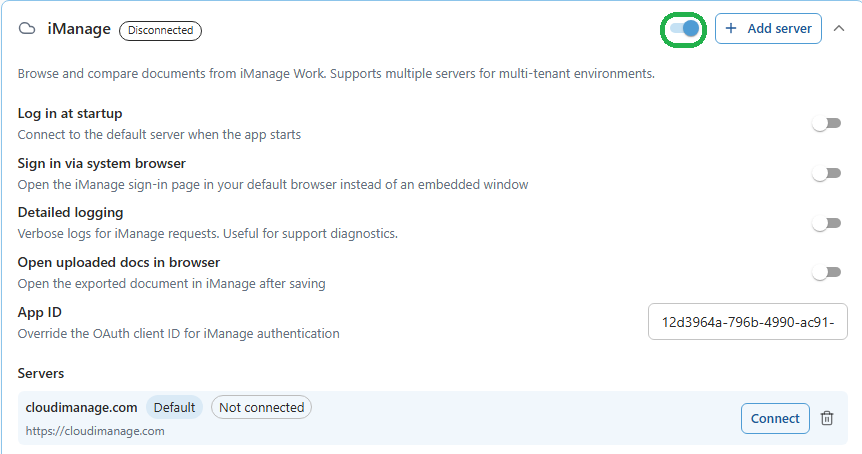Click the Default server badge
This screenshot has height=454, width=862.
pyautogui.click(x=174, y=407)
